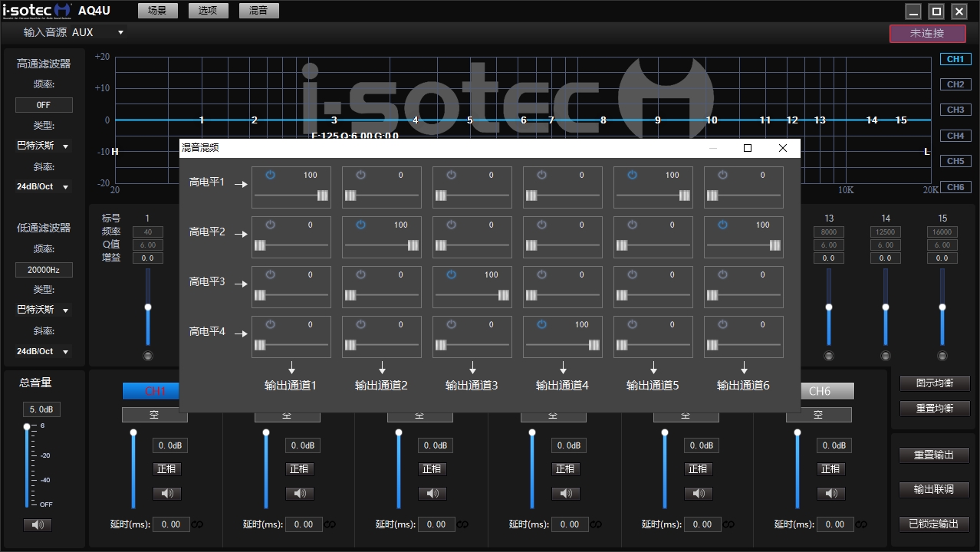Viewport: 980px width, 552px height.
Task: Open the 输入音源 AUX dropdown
Action: point(120,33)
